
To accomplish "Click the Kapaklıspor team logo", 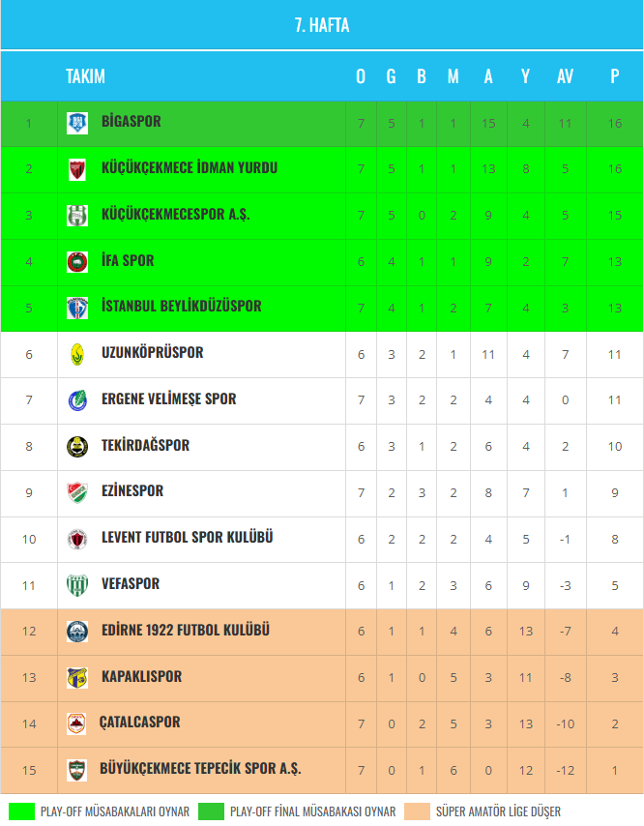I will 77,677.
